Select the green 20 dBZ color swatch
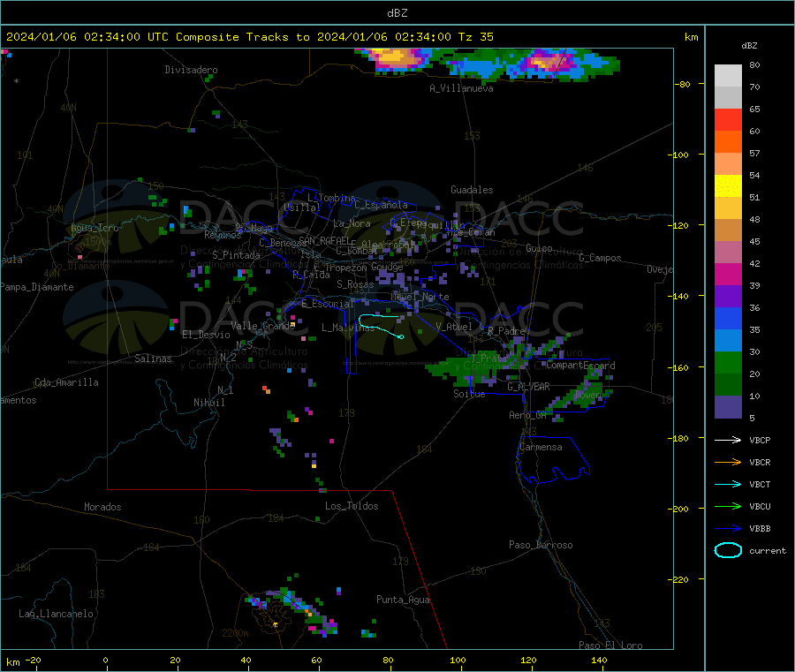The height and width of the screenshot is (672, 795). 728,362
